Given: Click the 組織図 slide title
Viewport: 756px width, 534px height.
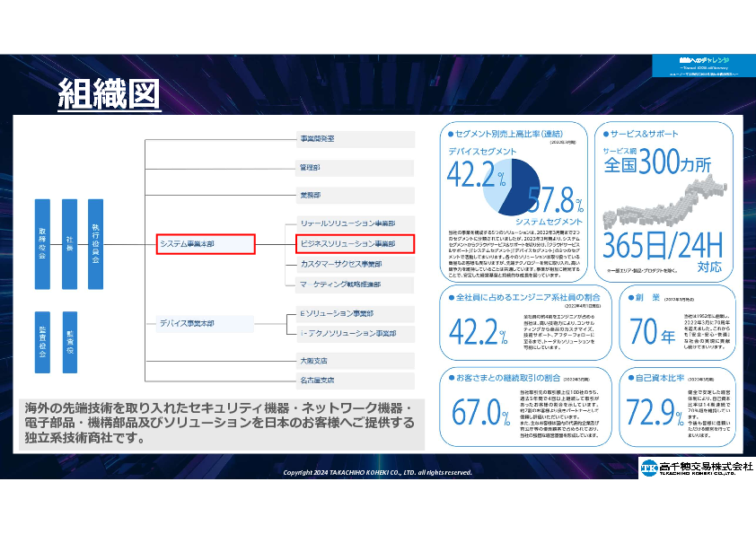Looking at the screenshot, I should pos(109,92).
